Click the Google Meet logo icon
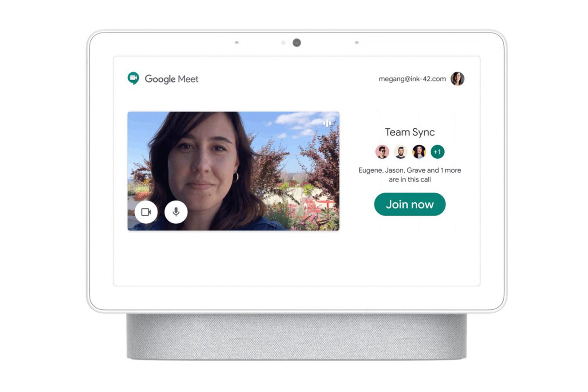 133,78
